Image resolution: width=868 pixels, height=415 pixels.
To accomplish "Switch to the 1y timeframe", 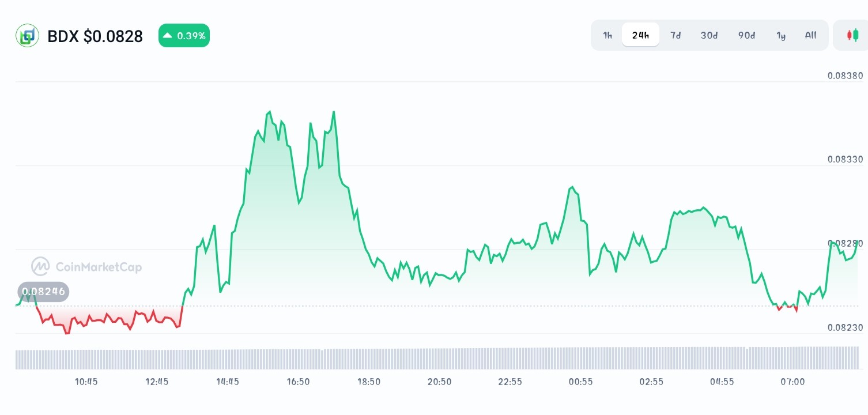I will [781, 35].
